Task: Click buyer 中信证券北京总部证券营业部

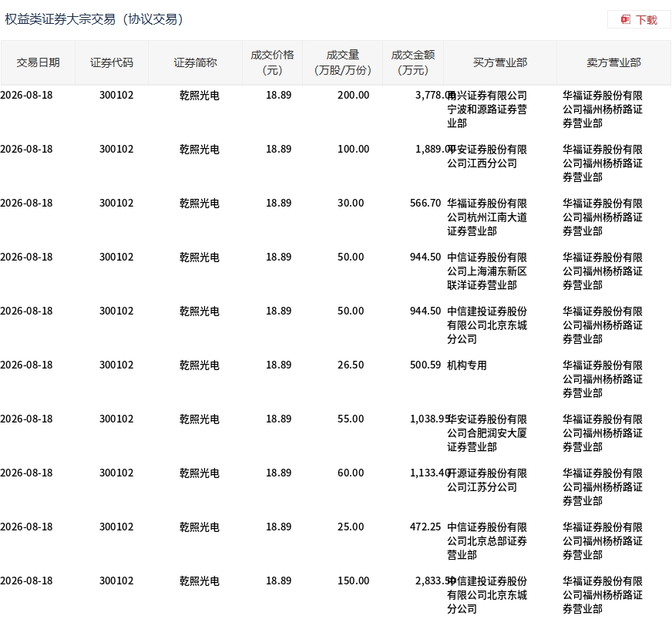Action: [x=487, y=541]
